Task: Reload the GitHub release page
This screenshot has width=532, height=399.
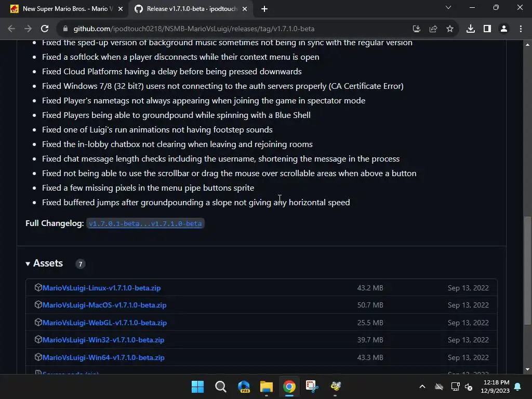Action: 45,29
